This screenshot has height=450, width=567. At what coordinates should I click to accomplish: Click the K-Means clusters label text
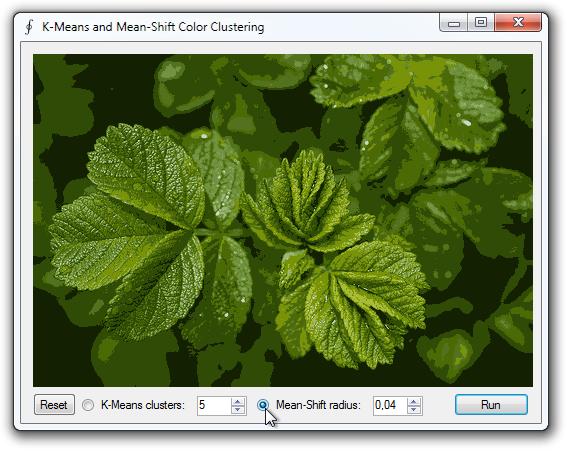coord(143,405)
